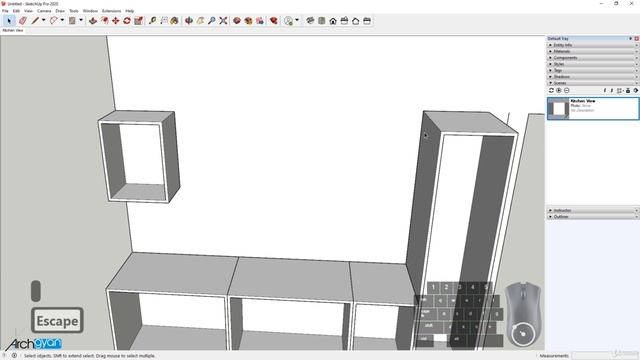Expand the Styles panel
The height and width of the screenshot is (360, 640).
point(593,64)
